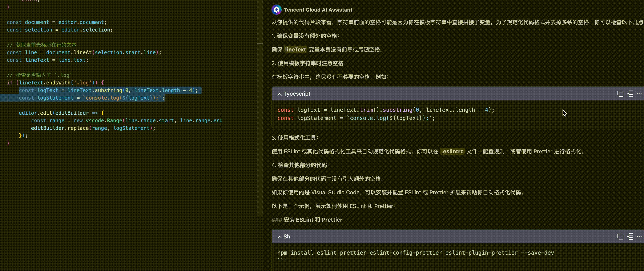The width and height of the screenshot is (644, 271).
Task: Click the line 'const line = document.lineAt(selection.start.line);'
Action: coord(84,52)
